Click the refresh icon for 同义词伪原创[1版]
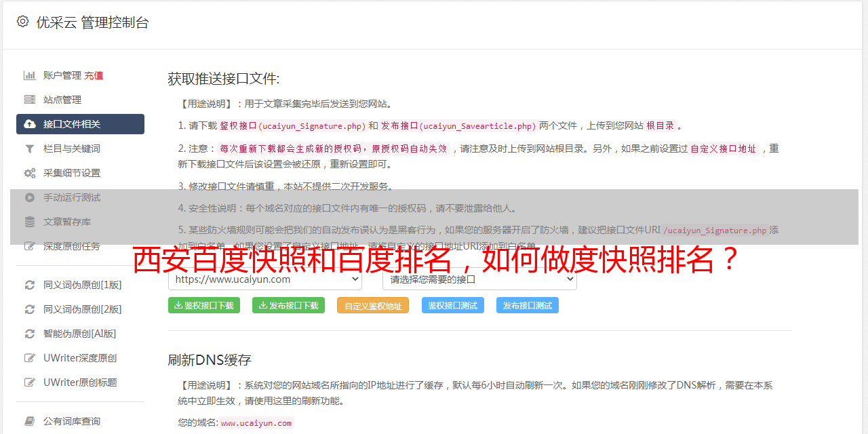Viewport: 868px width, 434px height. [30, 285]
